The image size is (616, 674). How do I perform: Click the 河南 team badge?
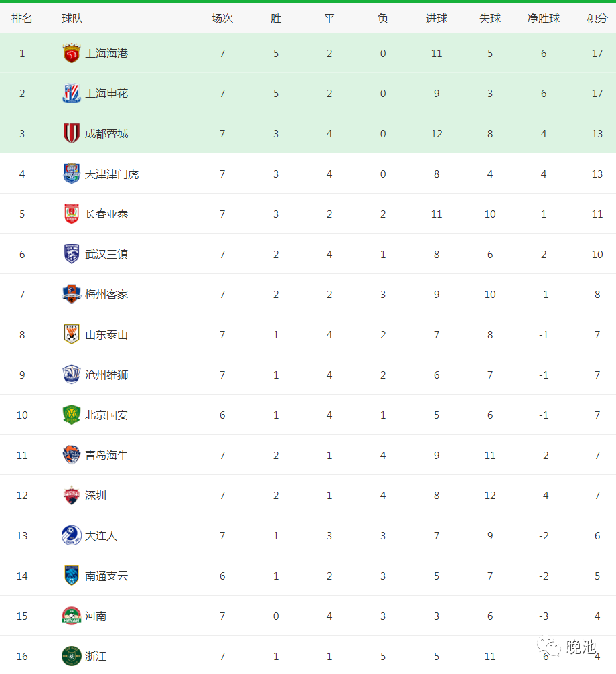pyautogui.click(x=71, y=616)
